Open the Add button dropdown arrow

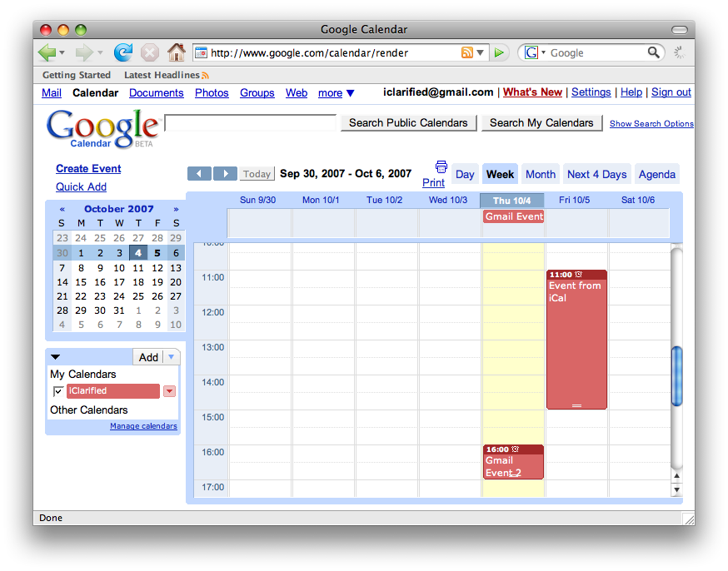tap(170, 356)
